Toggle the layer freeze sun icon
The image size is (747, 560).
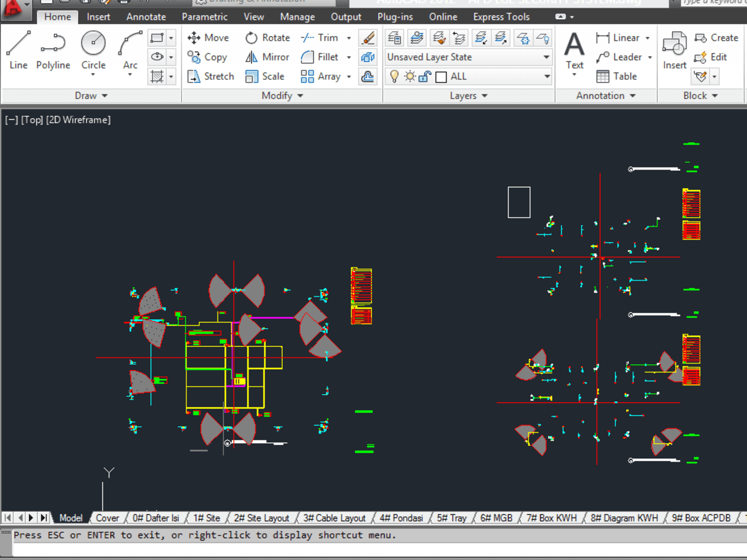click(410, 77)
